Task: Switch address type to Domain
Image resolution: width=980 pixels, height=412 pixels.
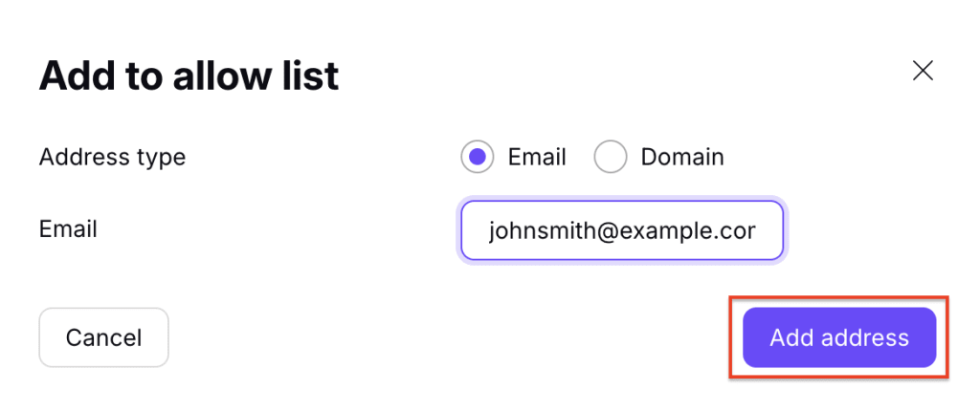Action: point(611,157)
